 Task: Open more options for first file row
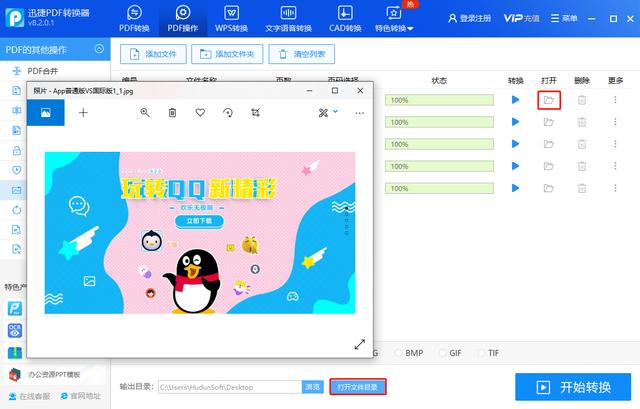coord(615,100)
